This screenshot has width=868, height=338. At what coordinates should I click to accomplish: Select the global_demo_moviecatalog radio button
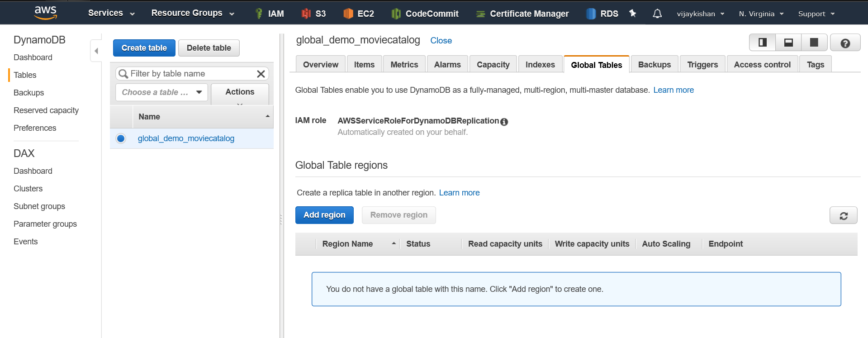(121, 138)
